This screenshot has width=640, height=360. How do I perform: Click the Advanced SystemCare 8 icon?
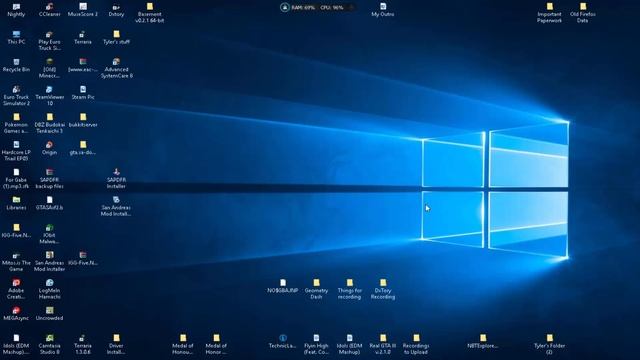coord(116,68)
